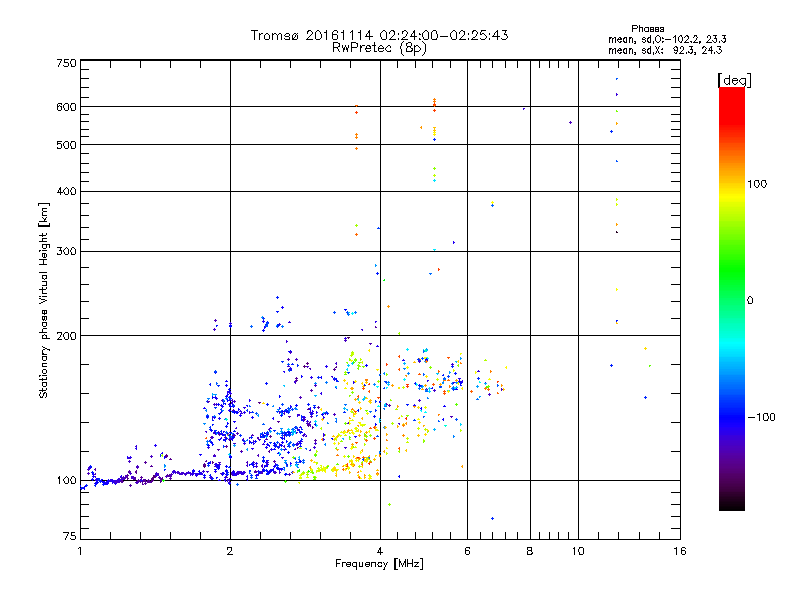This screenshot has width=800, height=600.
Task: Click the 'Stationary phase Virtual Height [km]' axis label
Action: (x=43, y=301)
